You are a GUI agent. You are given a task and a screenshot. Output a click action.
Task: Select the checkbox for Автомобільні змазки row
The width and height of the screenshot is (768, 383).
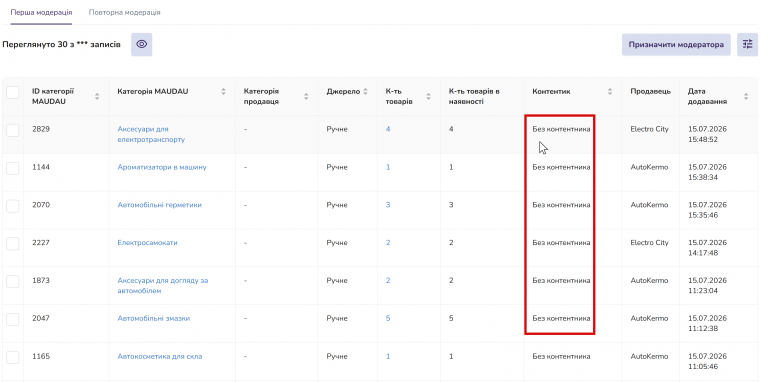[13, 319]
